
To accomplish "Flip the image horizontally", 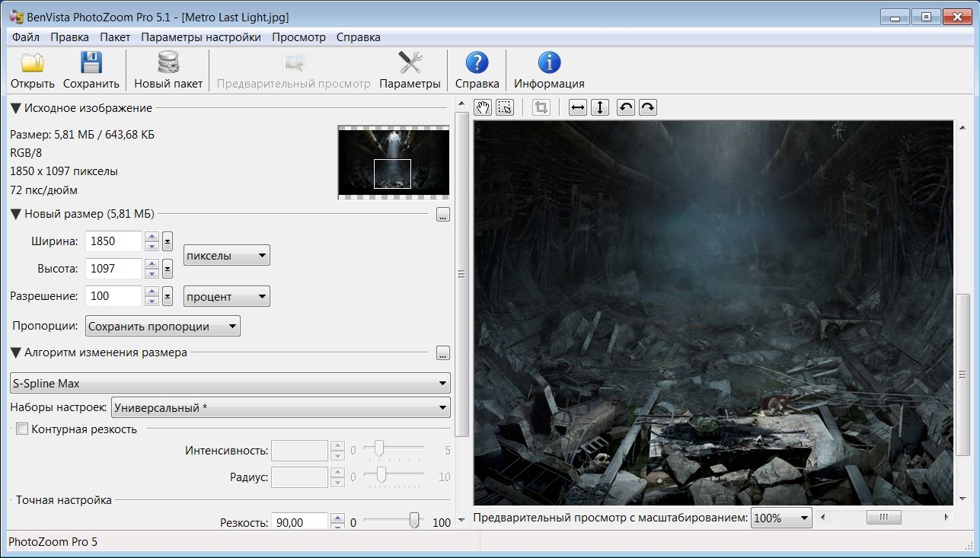I will click(578, 107).
